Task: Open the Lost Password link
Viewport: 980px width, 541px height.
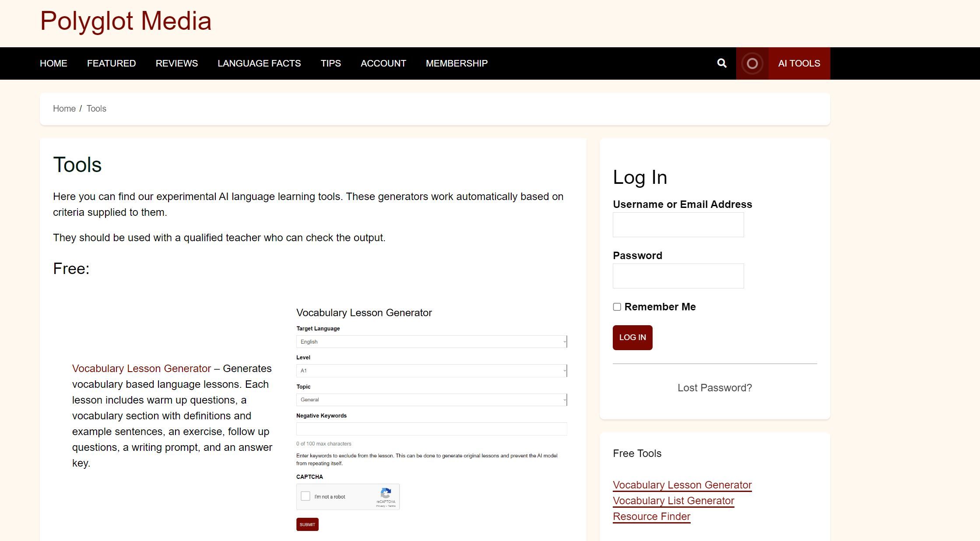Action: click(x=714, y=388)
